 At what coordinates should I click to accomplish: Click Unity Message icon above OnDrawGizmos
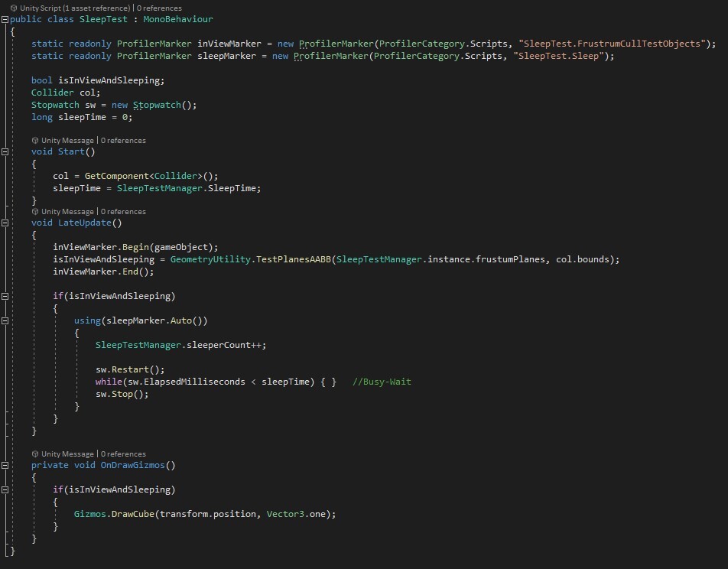(x=35, y=454)
